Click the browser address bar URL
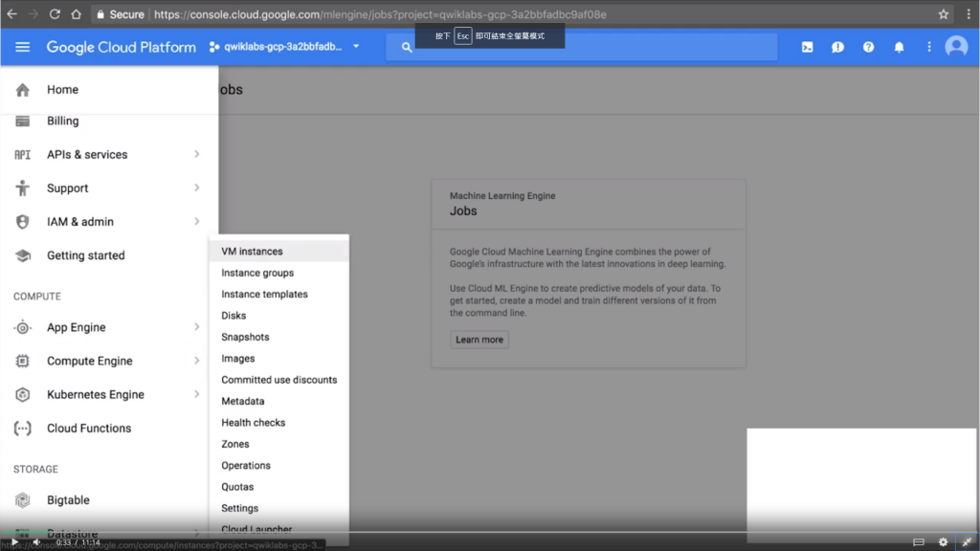This screenshot has height=551, width=980. 380,13
